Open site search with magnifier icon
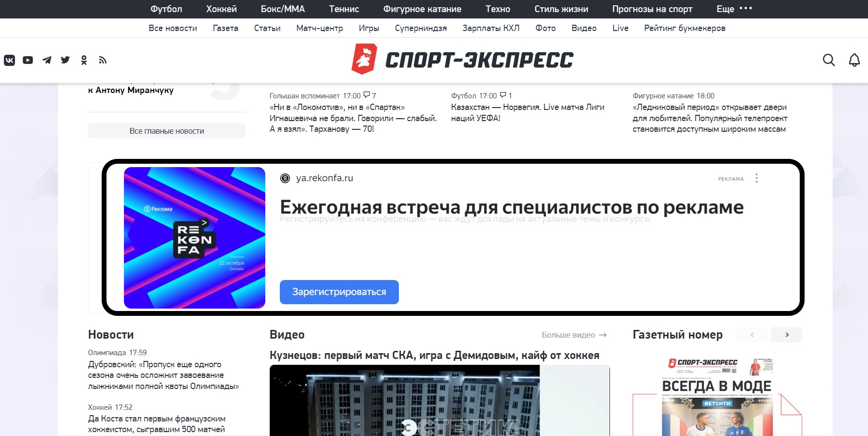Viewport: 868px width, 436px height. coord(829,60)
